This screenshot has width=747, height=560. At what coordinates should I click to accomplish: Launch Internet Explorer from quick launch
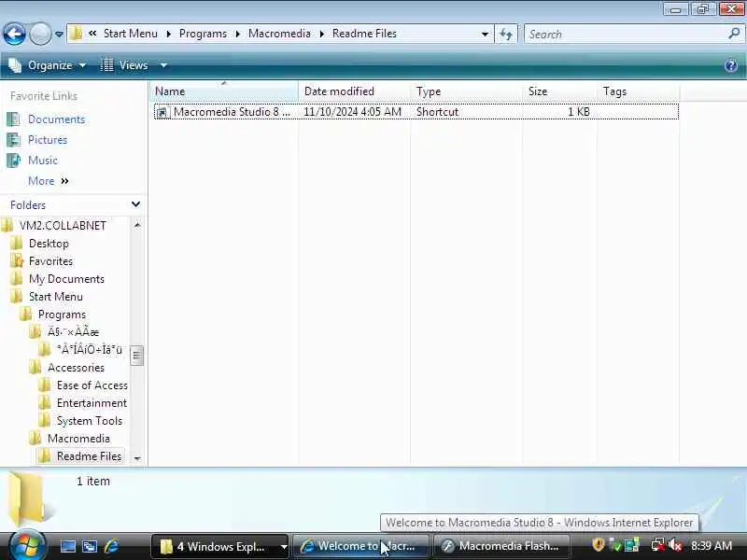[x=111, y=546]
